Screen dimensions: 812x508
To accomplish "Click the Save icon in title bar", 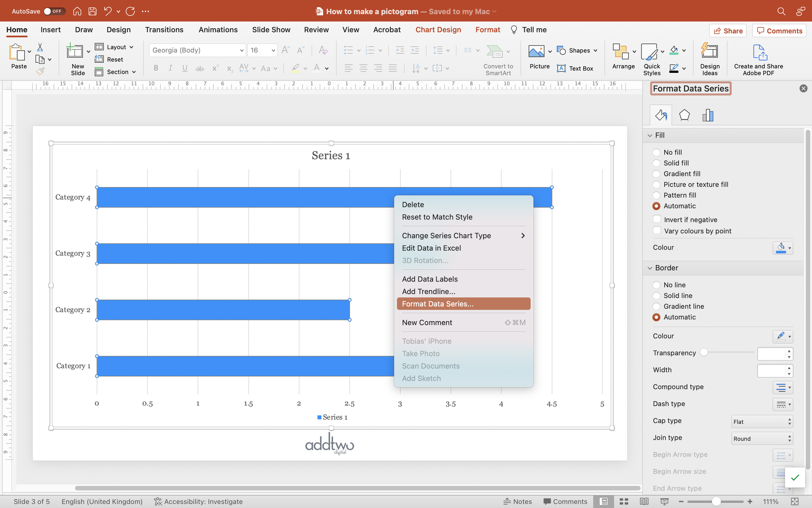I will pos(92,11).
